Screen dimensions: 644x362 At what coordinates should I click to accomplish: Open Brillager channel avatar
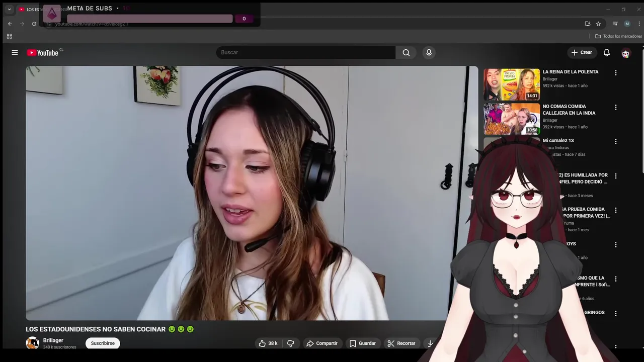(32, 343)
